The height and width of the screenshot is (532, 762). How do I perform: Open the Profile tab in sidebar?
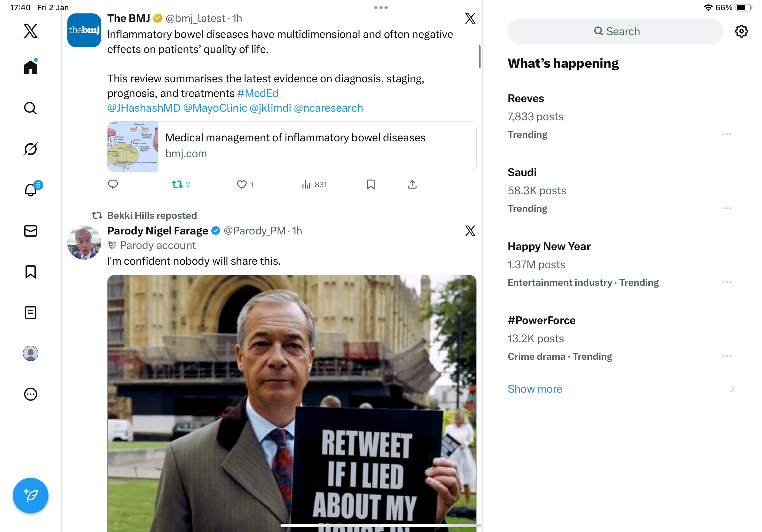click(x=31, y=353)
